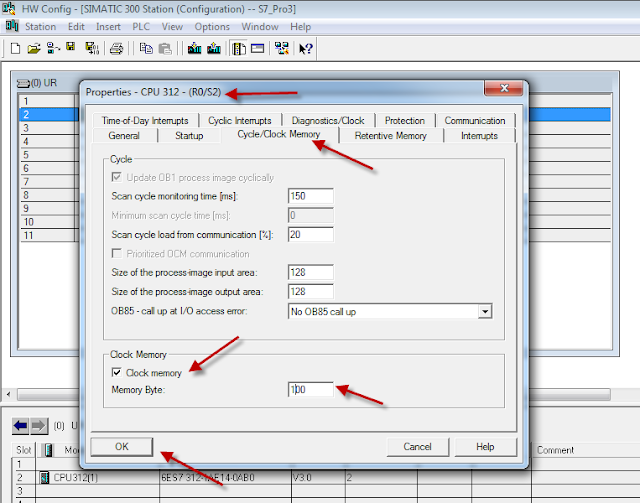Screen dimensions: 640x503
Task: Click Update OB1 process image cyclically checkbox
Action: tap(116, 177)
